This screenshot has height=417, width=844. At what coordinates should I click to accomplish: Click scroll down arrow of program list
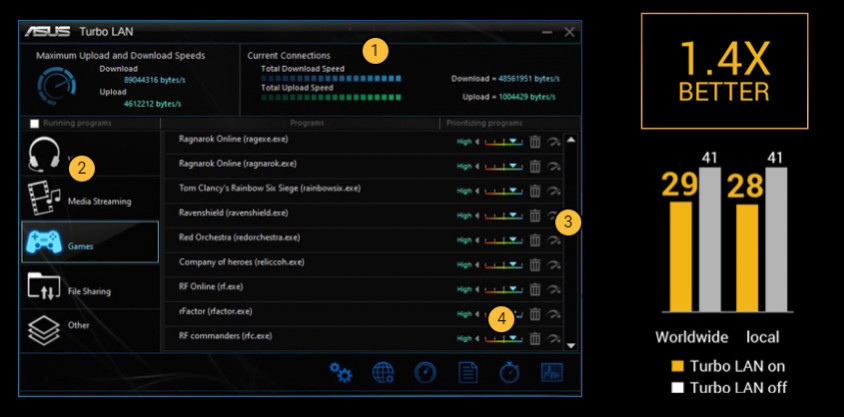[571, 345]
